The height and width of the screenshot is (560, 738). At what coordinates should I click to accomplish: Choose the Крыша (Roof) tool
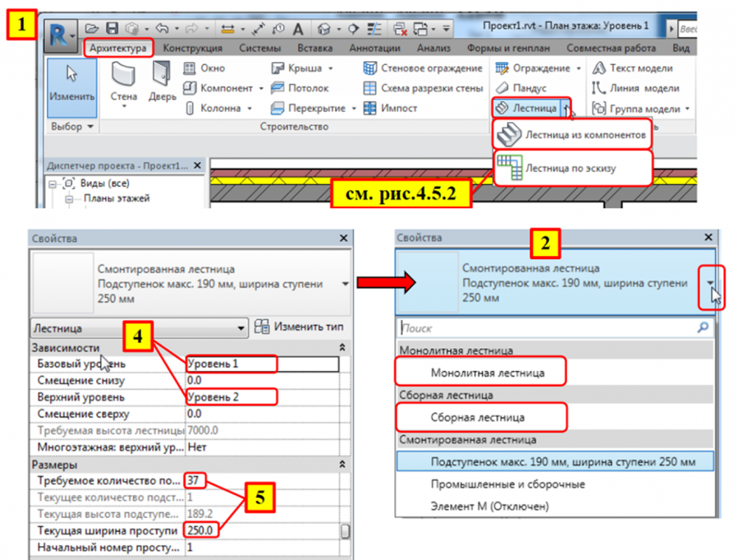pyautogui.click(x=302, y=69)
